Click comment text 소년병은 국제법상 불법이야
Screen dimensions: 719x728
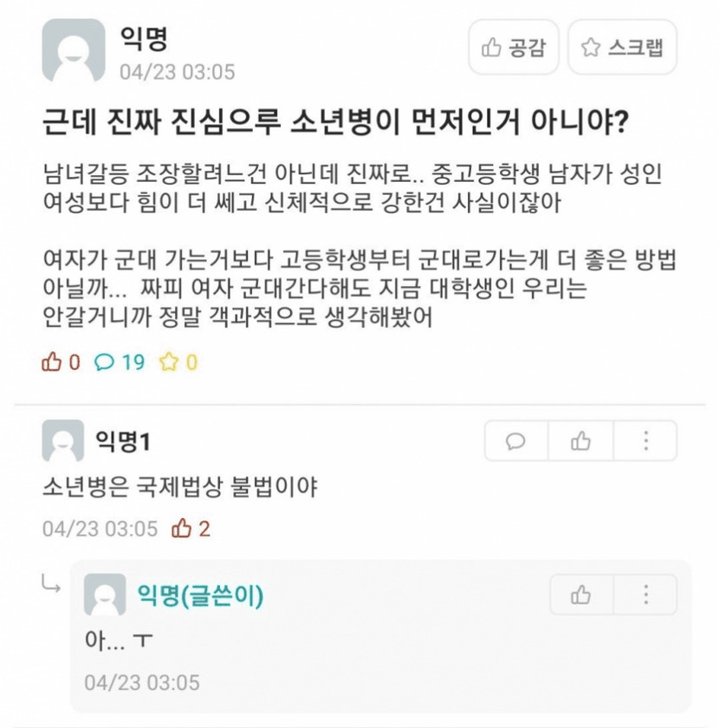[x=179, y=487]
